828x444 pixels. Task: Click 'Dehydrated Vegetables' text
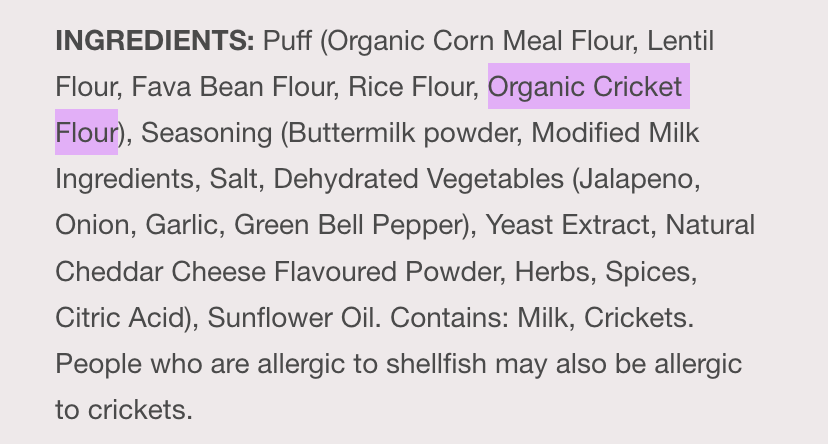[419, 179]
